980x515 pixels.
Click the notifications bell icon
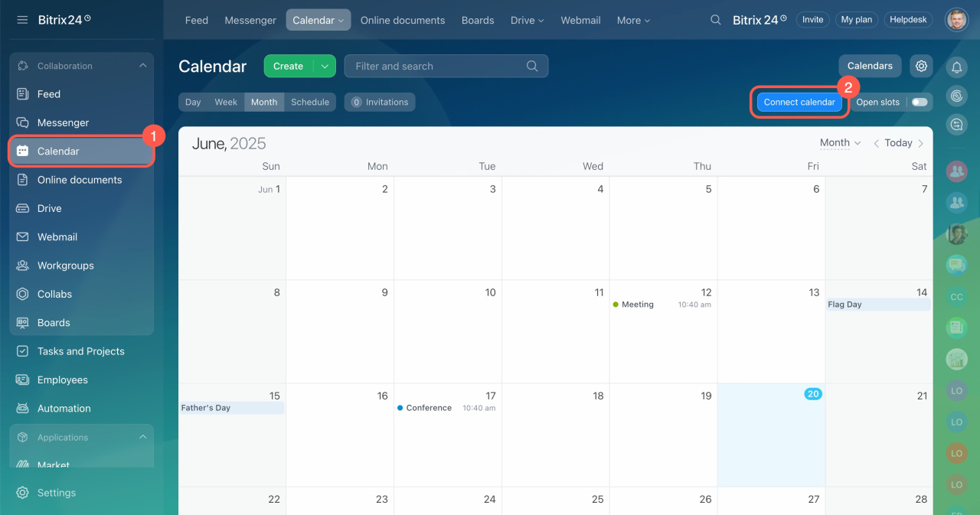pyautogui.click(x=956, y=67)
